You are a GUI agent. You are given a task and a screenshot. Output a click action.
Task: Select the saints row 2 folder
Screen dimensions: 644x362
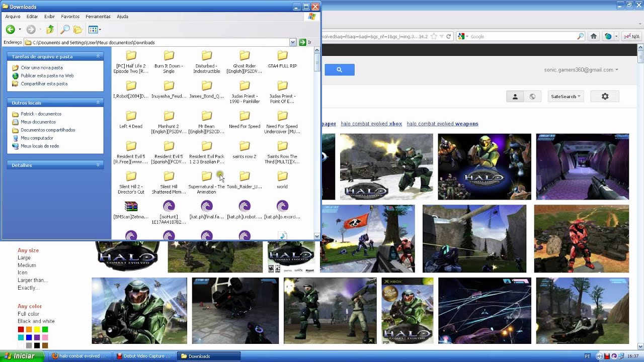(245, 150)
